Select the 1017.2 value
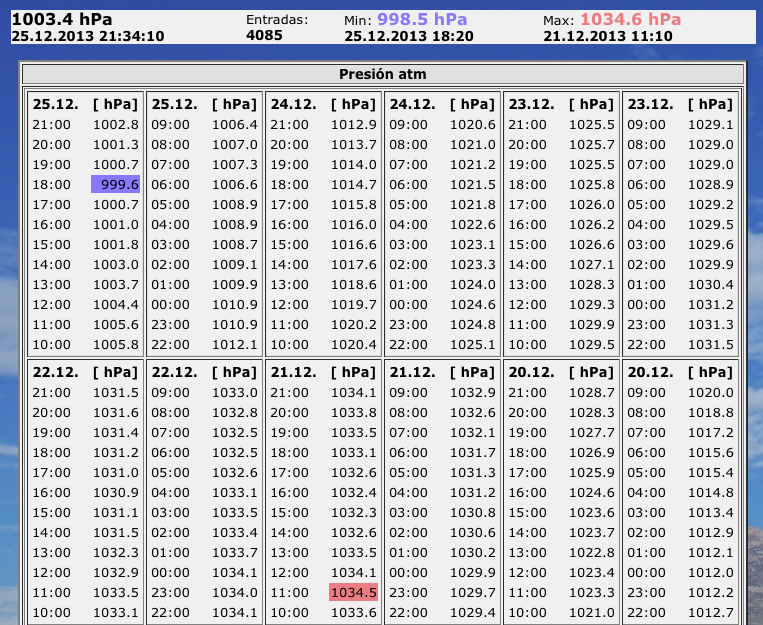This screenshot has height=625, width=763. point(710,432)
